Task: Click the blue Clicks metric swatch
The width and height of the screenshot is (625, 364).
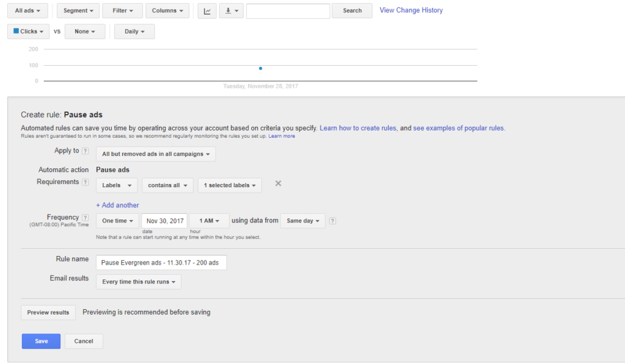Action: 16,31
